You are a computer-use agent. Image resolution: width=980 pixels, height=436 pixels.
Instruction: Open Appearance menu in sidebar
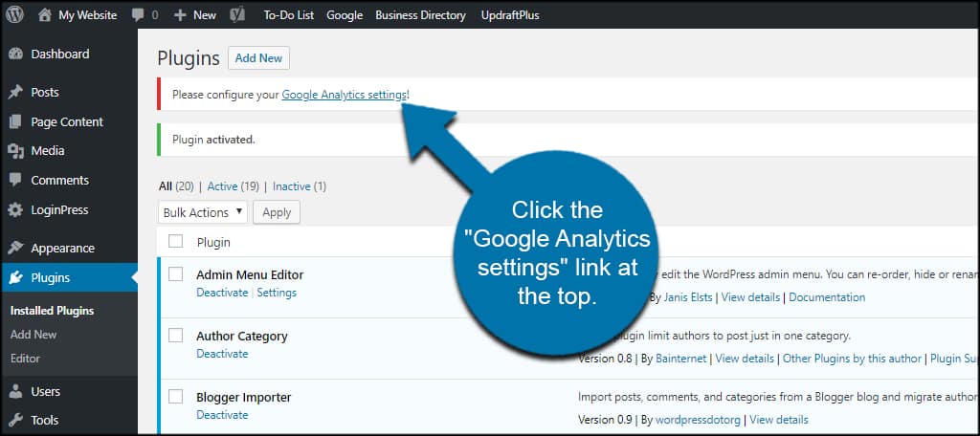(62, 248)
